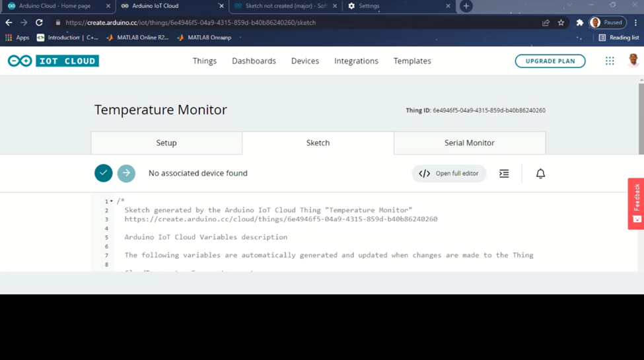Open the Serial Monitor tab
The image size is (644, 360).
coord(470,143)
